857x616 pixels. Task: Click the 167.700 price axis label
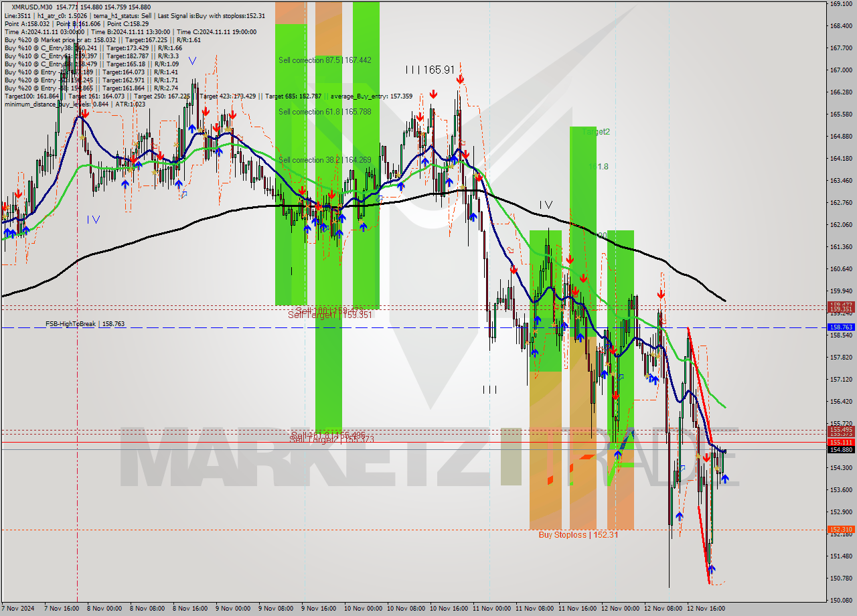click(x=841, y=48)
